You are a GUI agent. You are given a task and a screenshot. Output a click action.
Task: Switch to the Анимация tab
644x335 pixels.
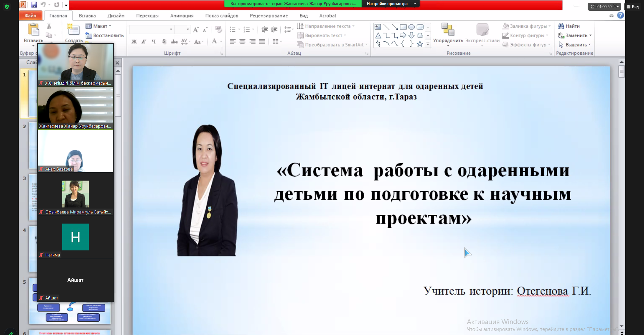pyautogui.click(x=182, y=15)
